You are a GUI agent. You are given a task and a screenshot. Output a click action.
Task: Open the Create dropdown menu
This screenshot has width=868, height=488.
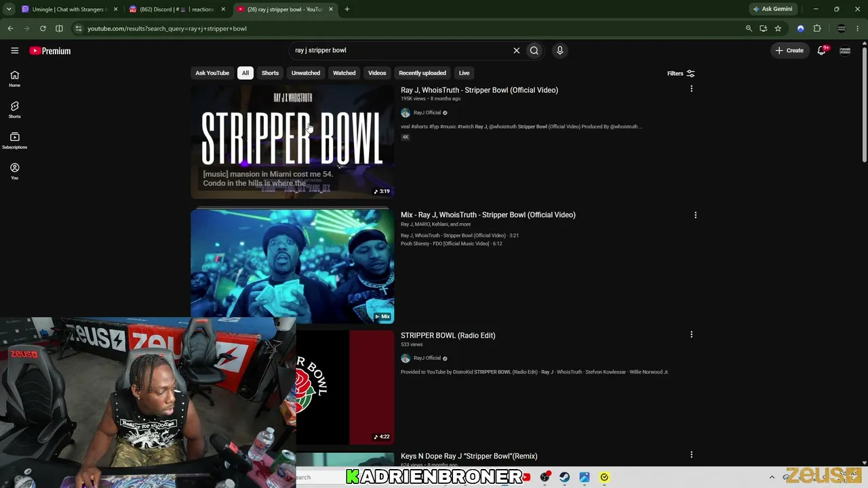[789, 50]
